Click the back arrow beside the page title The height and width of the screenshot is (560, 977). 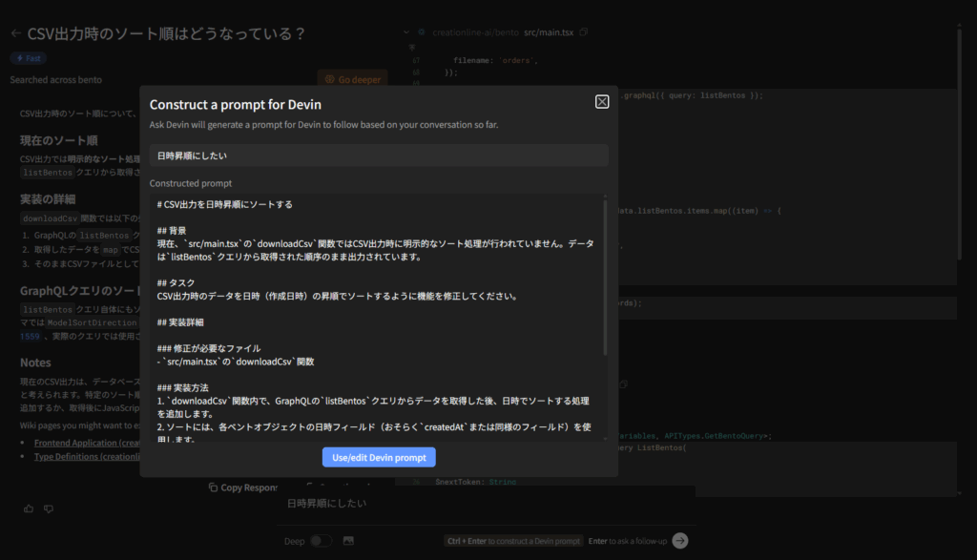pos(15,33)
